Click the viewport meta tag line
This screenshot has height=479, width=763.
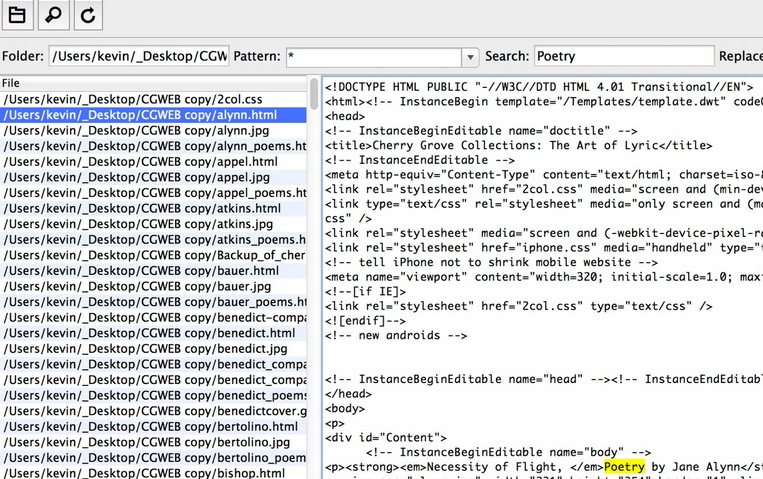tap(544, 277)
